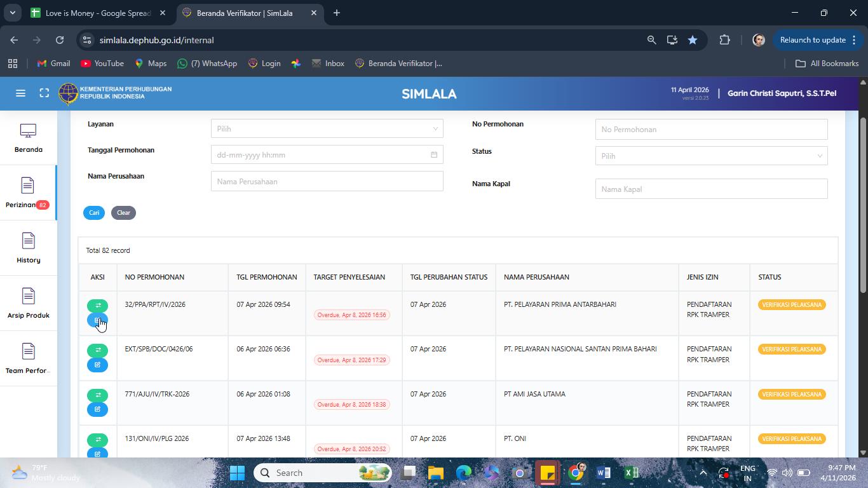The height and width of the screenshot is (488, 868).
Task: Expand the Layanan dropdown
Action: (327, 128)
